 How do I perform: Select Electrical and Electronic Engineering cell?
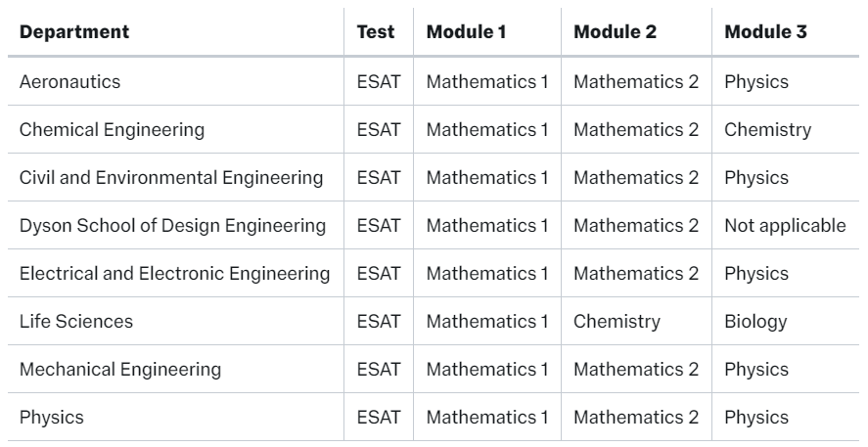click(x=174, y=274)
